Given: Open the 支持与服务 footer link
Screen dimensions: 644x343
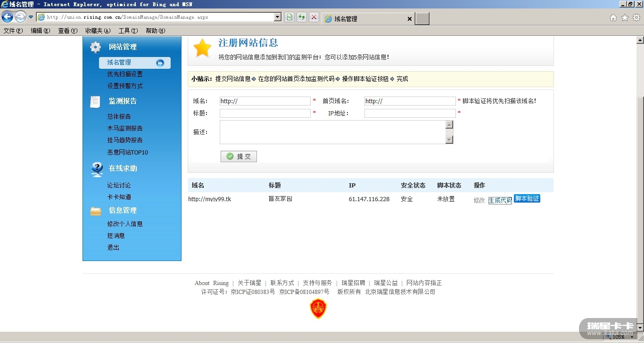Looking at the screenshot, I should (x=317, y=283).
